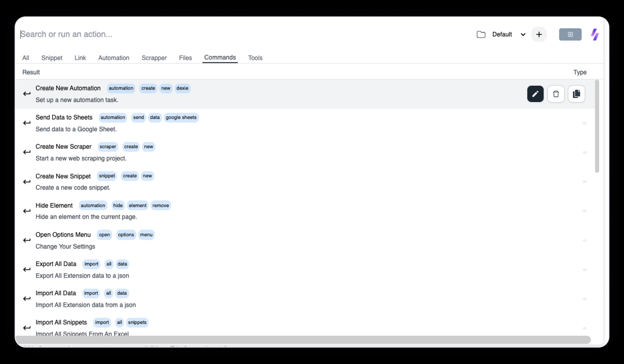This screenshot has width=624, height=364.
Task: Open the Default folder dropdown
Action: tap(522, 34)
